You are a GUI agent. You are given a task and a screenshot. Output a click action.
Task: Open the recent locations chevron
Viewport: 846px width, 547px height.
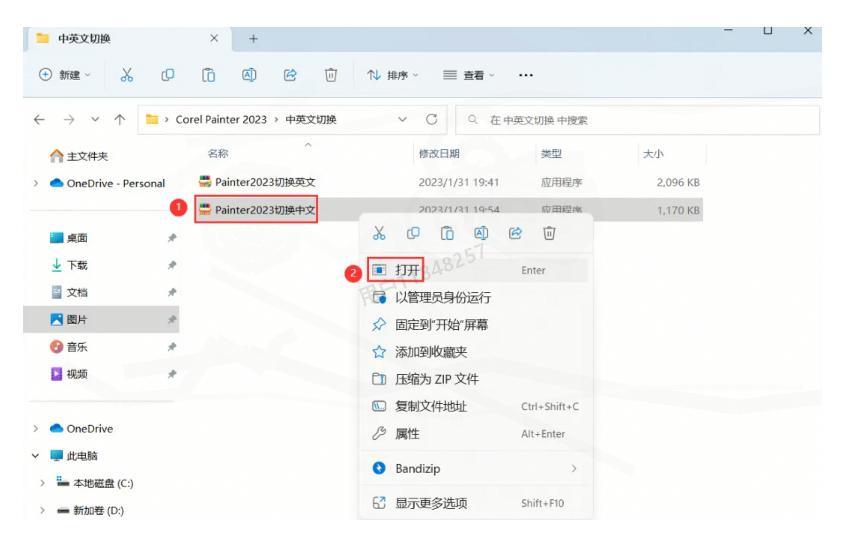(x=95, y=120)
